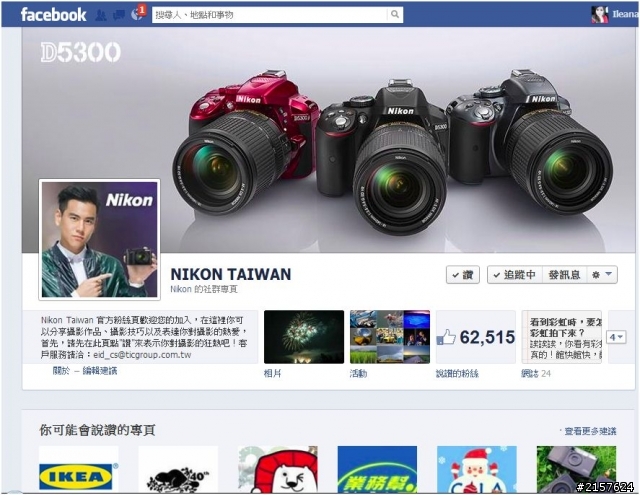This screenshot has width=640, height=495.
Task: Open the beaver 40th suggested page
Action: pos(178,469)
